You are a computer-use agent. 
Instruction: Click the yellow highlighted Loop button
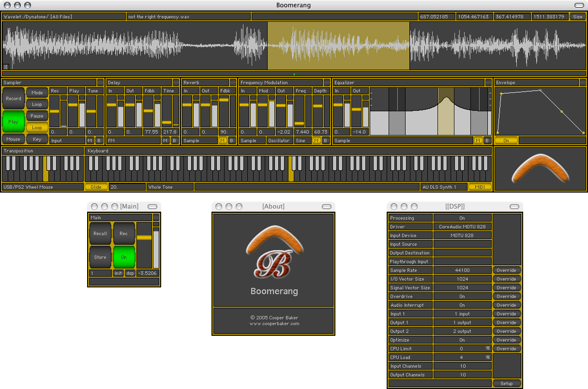pyautogui.click(x=37, y=128)
